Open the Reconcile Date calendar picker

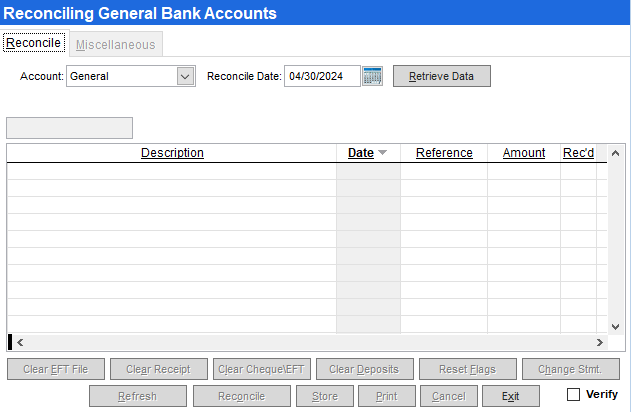372,76
